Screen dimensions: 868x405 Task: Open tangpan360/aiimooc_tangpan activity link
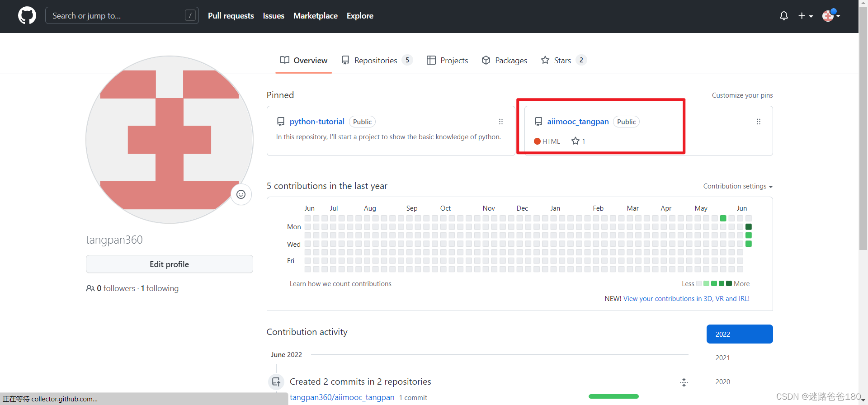click(x=342, y=397)
